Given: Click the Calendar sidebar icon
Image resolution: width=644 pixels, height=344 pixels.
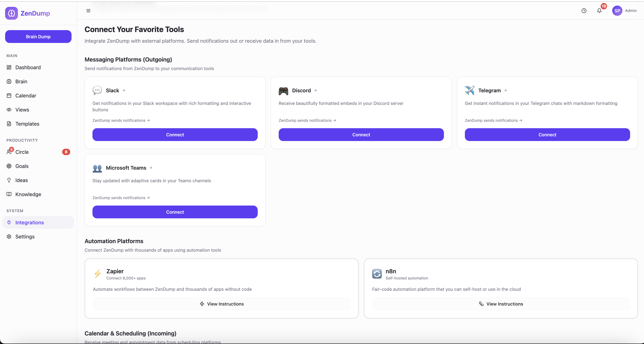Looking at the screenshot, I should [x=9, y=96].
